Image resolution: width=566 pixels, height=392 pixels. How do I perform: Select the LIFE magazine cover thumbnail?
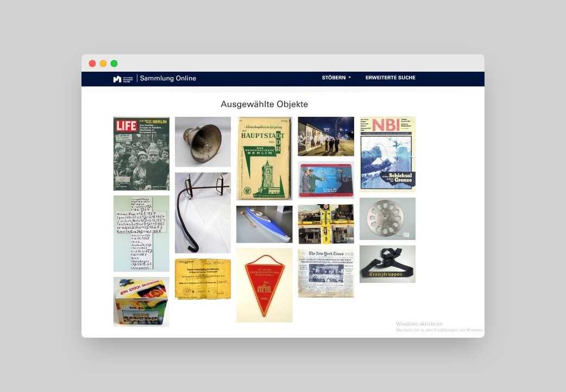(141, 153)
